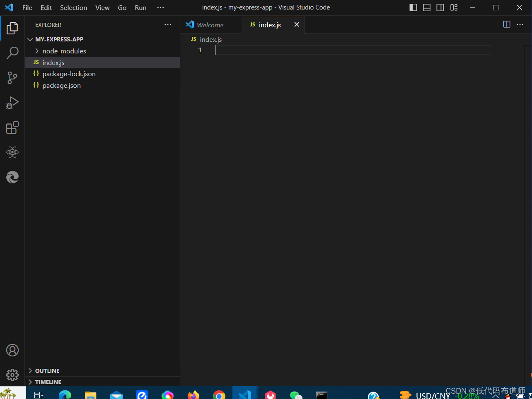Screen dimensions: 532x399
Task: Open the Run menu
Action: (141, 7)
